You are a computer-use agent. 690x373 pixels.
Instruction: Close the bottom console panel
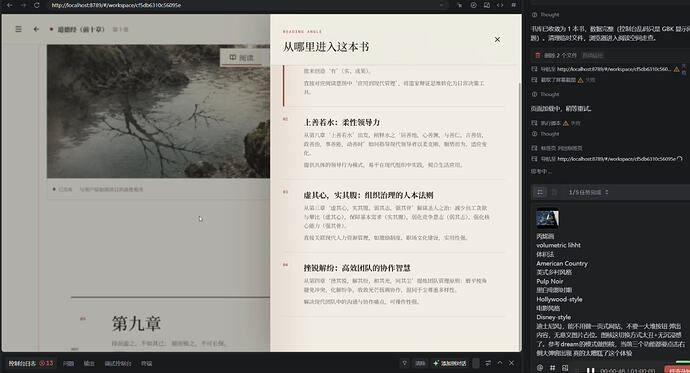(511, 363)
